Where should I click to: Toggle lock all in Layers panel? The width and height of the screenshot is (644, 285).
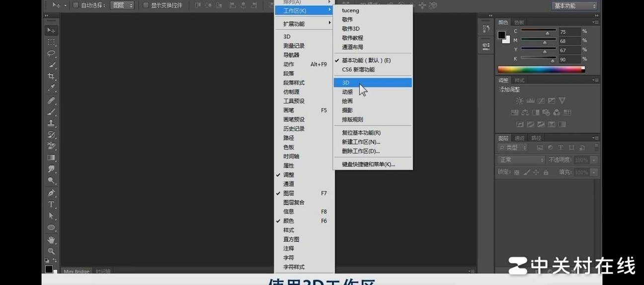546,172
